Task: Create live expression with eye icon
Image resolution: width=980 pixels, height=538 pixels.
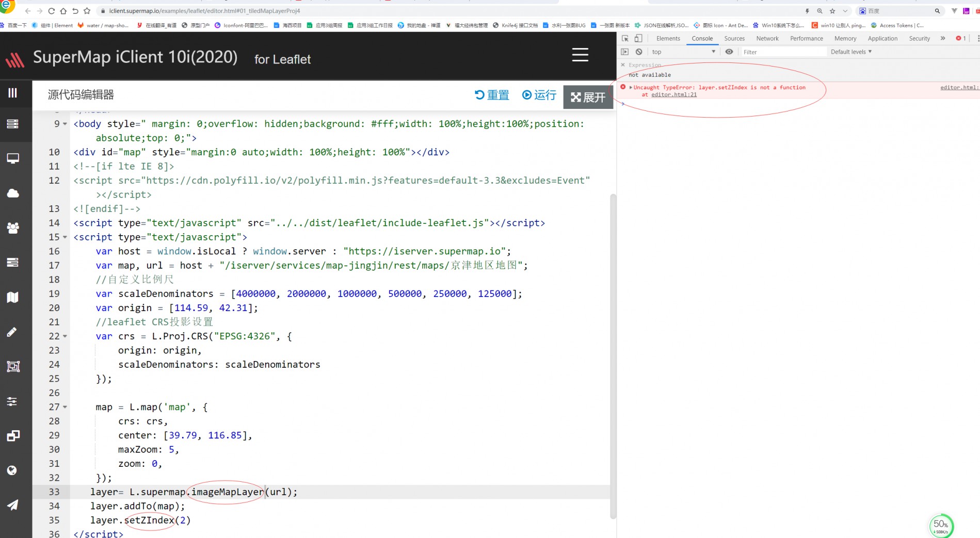Action: coord(729,52)
